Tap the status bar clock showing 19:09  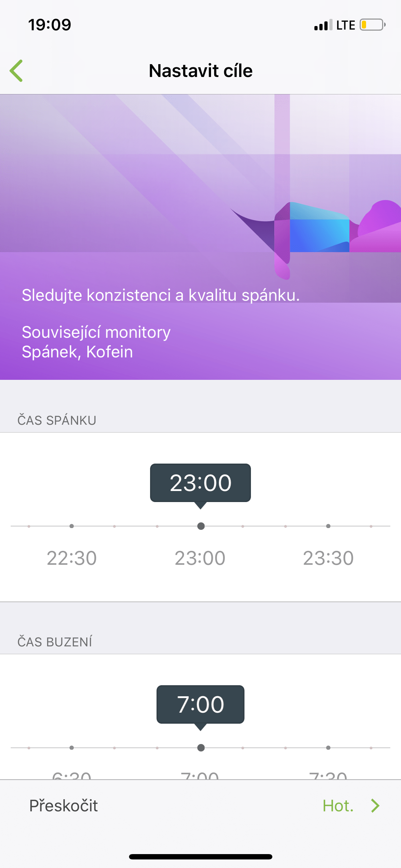pyautogui.click(x=50, y=25)
